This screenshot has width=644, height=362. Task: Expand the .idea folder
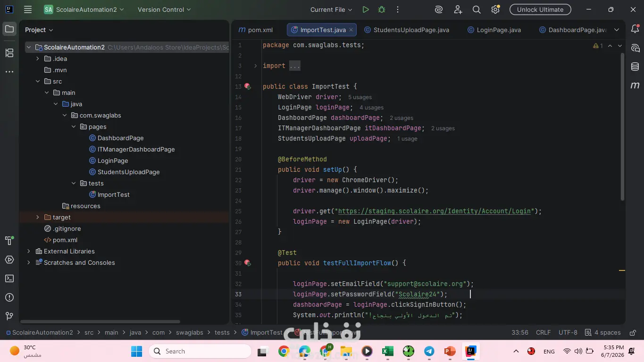[x=38, y=59]
